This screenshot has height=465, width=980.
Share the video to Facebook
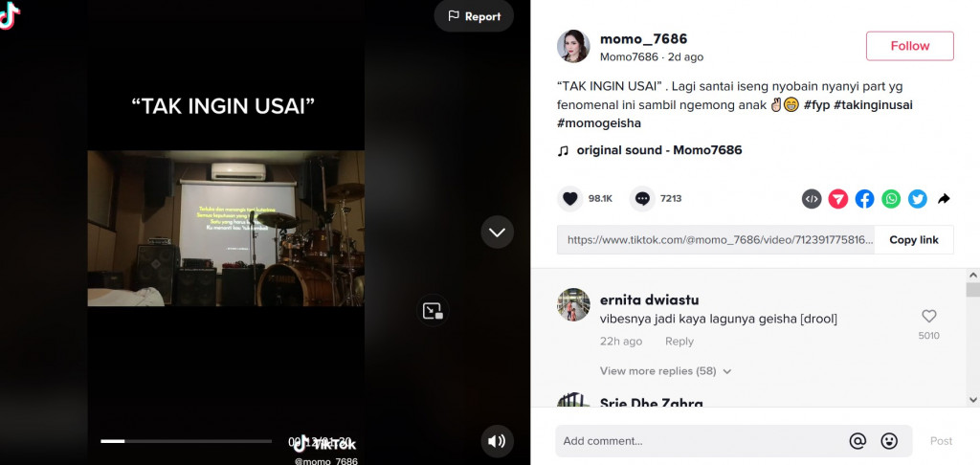click(x=864, y=199)
